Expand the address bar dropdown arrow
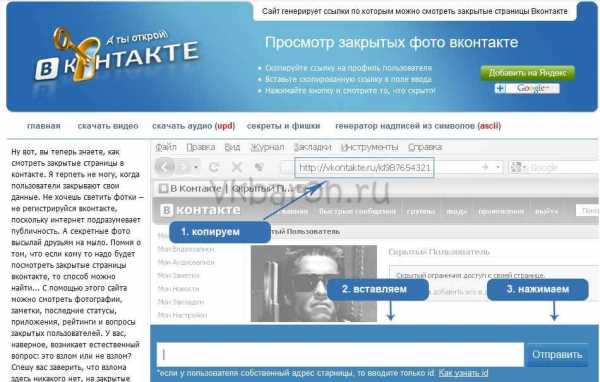The image size is (600, 382). point(498,167)
